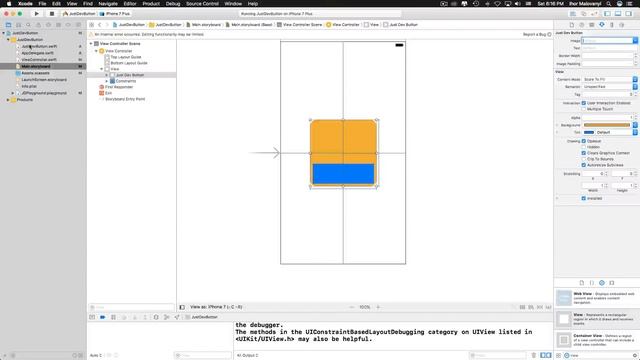
Task: Show the Size inspector ruler icon
Action: pyautogui.click(x=611, y=25)
